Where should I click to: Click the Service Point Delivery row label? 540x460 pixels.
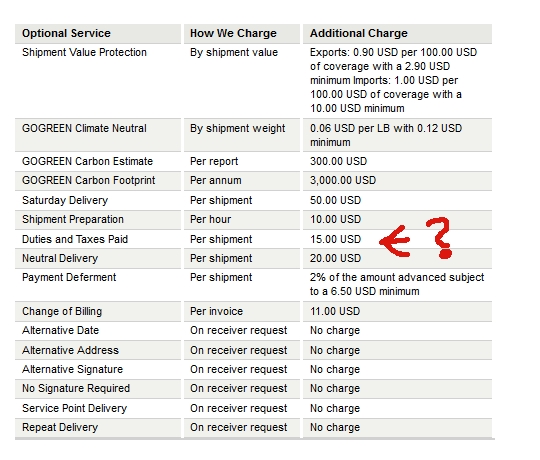(x=75, y=408)
